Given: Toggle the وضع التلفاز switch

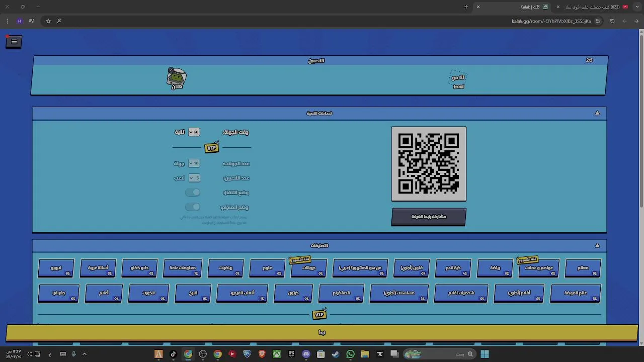Looking at the screenshot, I should tap(193, 193).
